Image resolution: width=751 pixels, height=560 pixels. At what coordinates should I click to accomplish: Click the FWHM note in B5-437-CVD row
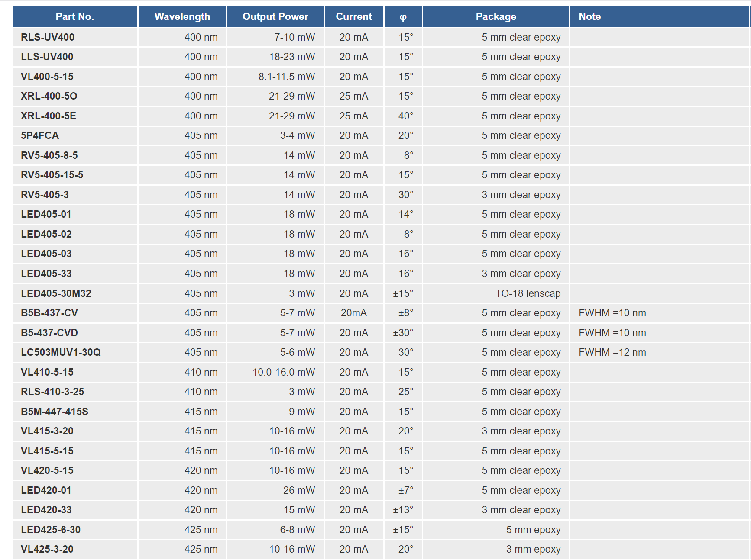[x=612, y=333]
